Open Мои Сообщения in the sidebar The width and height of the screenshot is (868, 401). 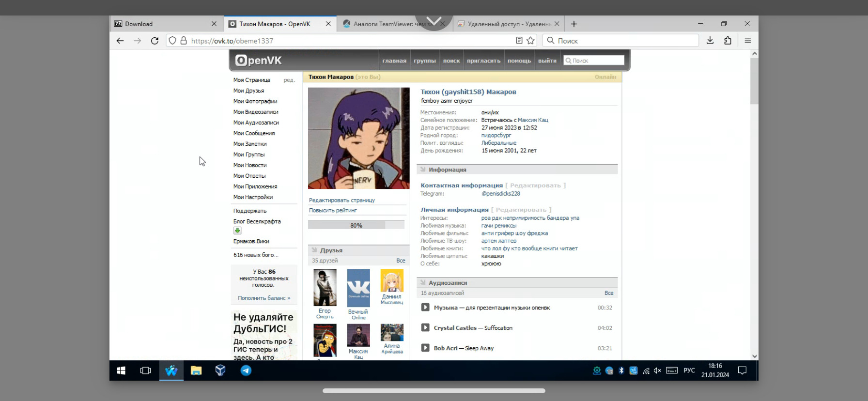(x=254, y=133)
